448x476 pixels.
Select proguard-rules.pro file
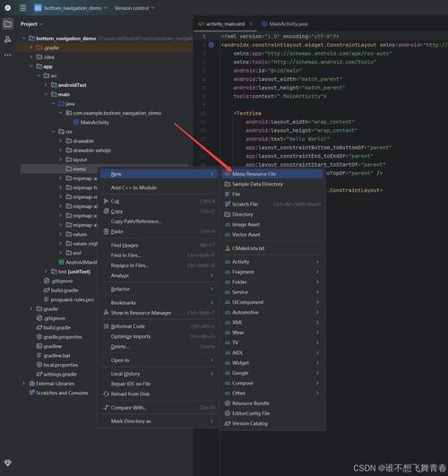(70, 299)
